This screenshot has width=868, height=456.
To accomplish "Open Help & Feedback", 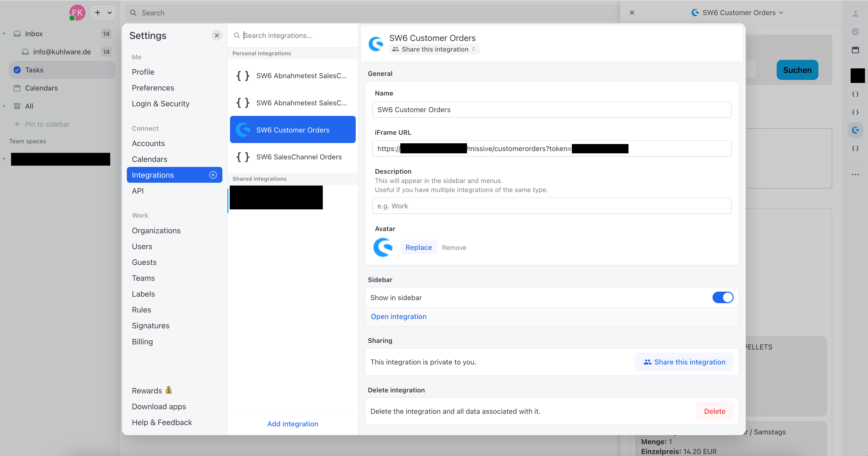I will click(162, 422).
